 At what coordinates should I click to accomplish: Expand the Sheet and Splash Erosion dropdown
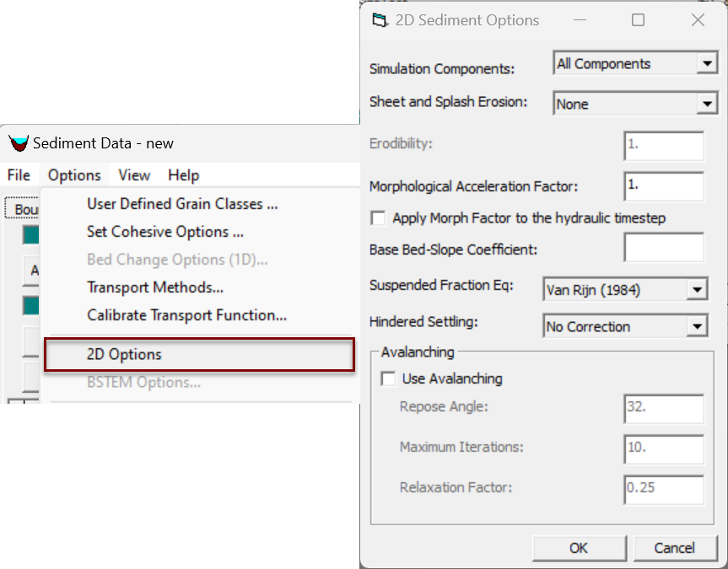707,104
